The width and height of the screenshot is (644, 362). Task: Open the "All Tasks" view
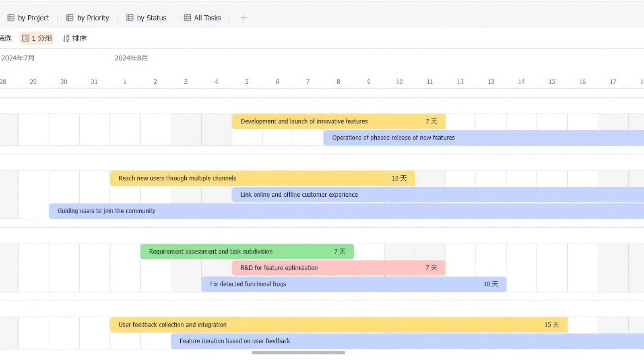(x=207, y=17)
